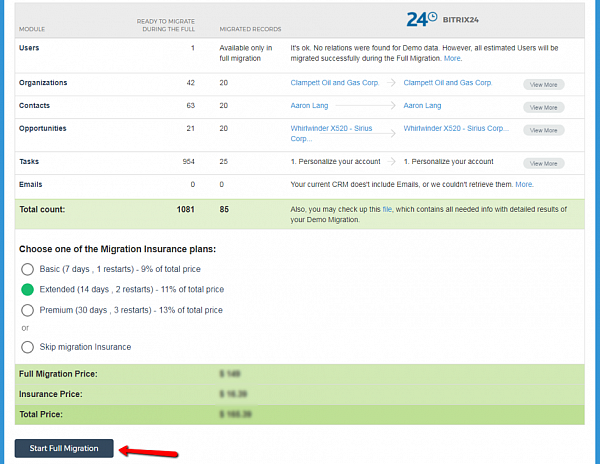Click More link in Users row description

tap(453, 59)
